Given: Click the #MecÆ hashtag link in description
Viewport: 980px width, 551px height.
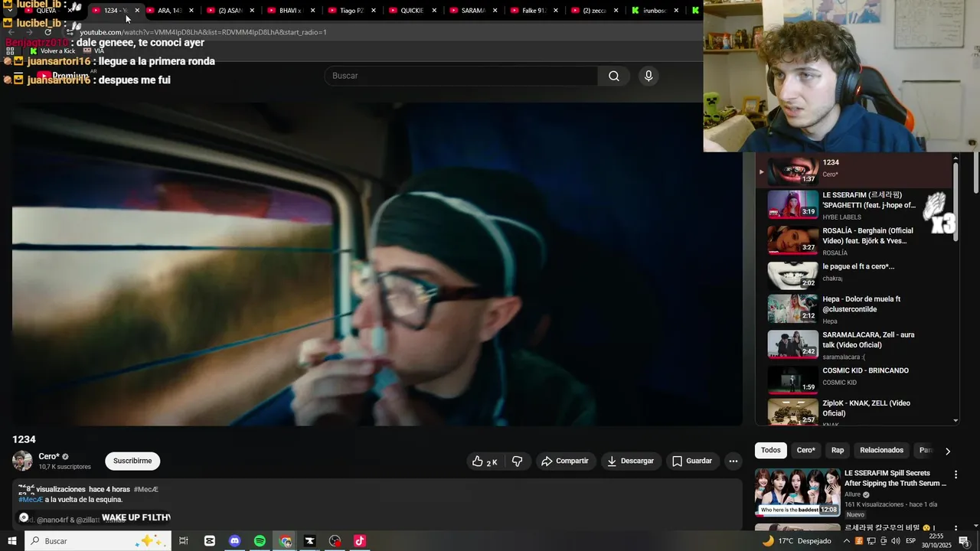Looking at the screenshot, I should click(x=31, y=500).
